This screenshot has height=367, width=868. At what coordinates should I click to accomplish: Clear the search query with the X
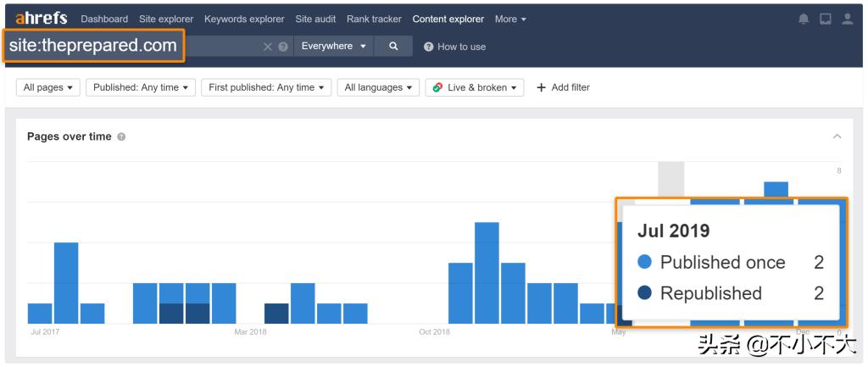267,47
